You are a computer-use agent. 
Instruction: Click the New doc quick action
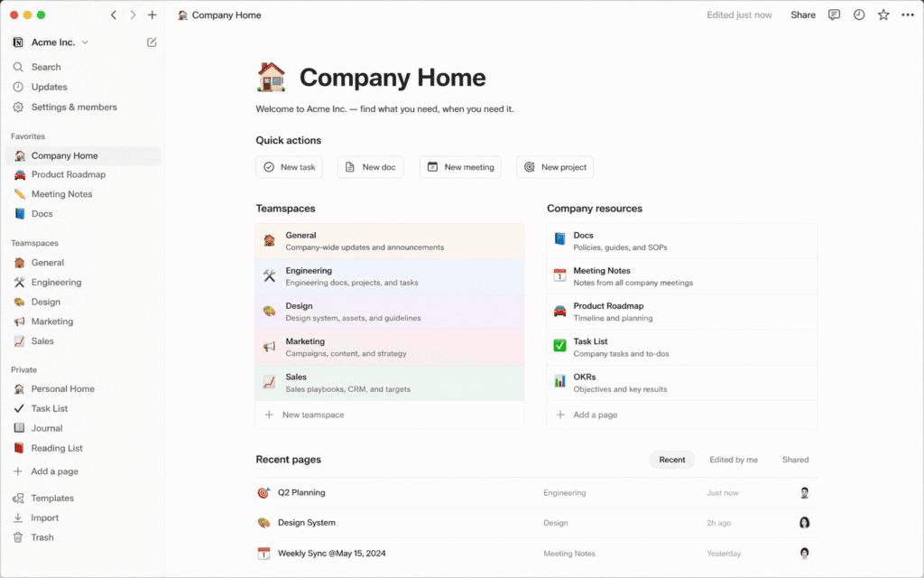(x=370, y=167)
